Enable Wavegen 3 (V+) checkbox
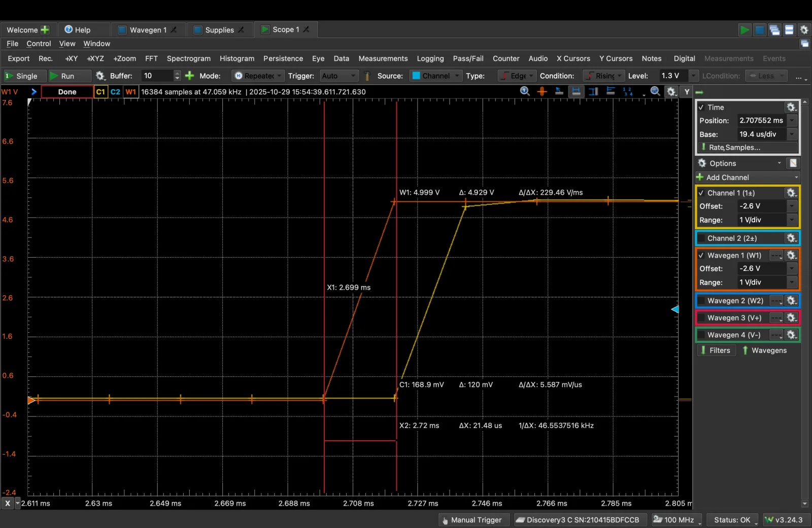The height and width of the screenshot is (528, 812). click(701, 318)
